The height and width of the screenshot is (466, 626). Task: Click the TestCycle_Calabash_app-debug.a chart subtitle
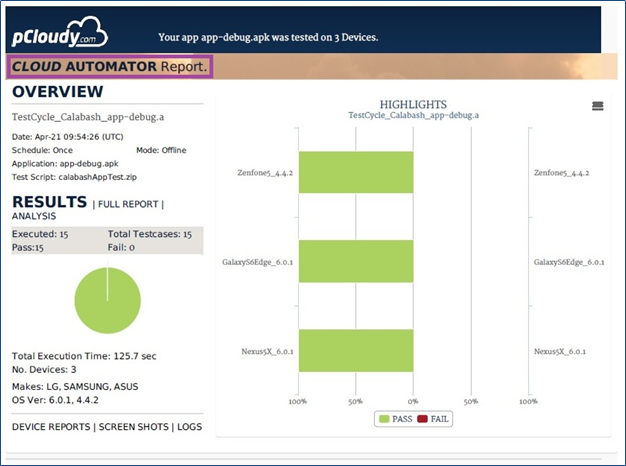(x=413, y=116)
